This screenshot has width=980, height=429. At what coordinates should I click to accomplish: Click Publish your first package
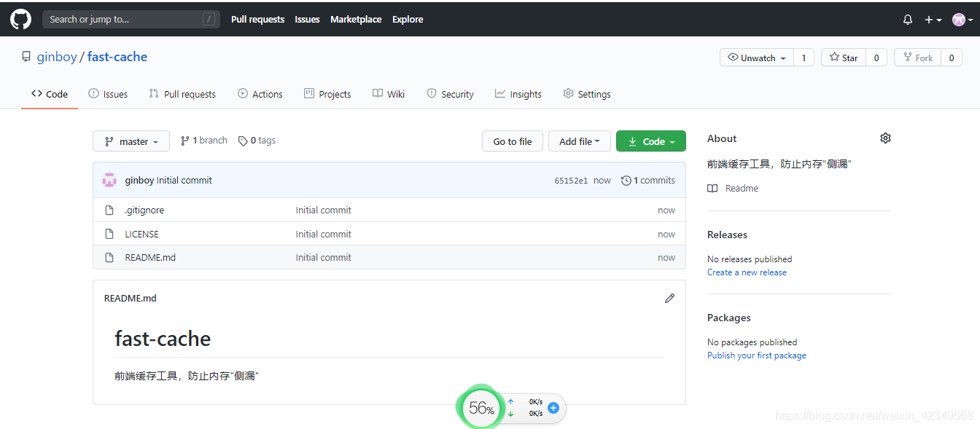coord(757,355)
